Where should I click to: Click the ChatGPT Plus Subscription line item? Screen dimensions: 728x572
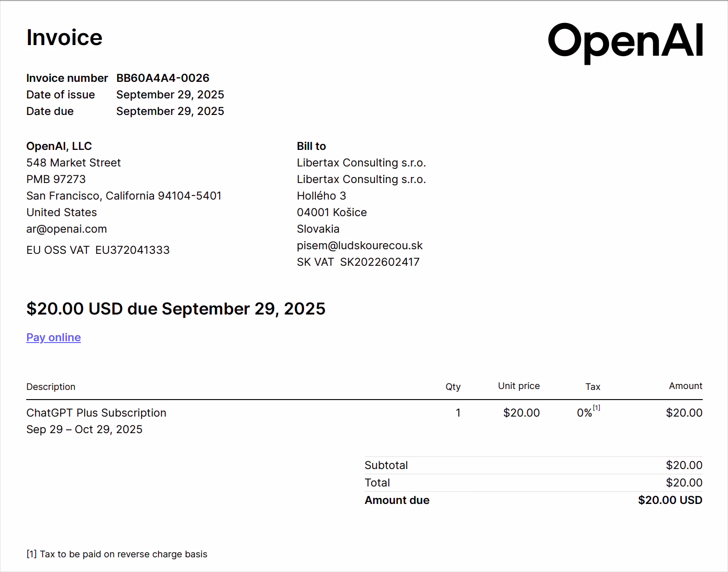[x=96, y=413]
